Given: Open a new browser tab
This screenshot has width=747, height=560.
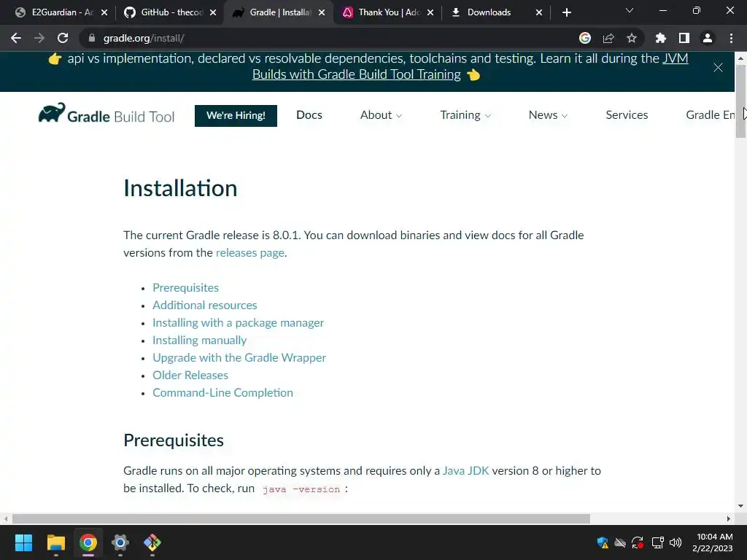Looking at the screenshot, I should (566, 12).
